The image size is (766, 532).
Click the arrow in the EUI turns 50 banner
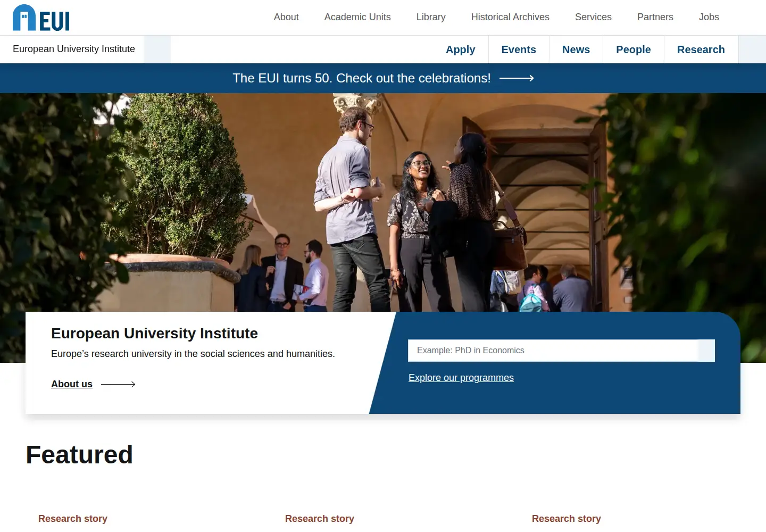(x=517, y=78)
